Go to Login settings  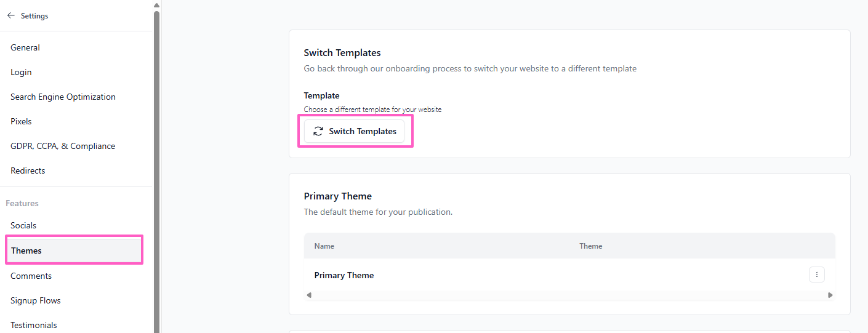[21, 72]
